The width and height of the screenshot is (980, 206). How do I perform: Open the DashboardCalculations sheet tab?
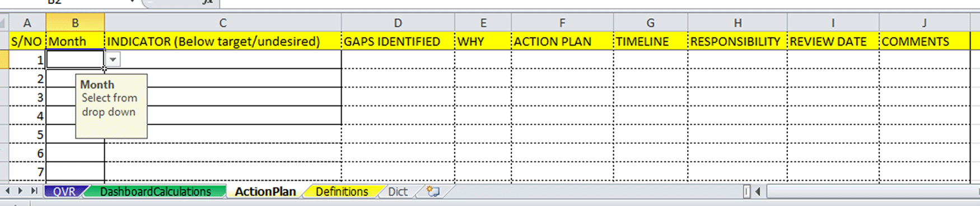156,191
